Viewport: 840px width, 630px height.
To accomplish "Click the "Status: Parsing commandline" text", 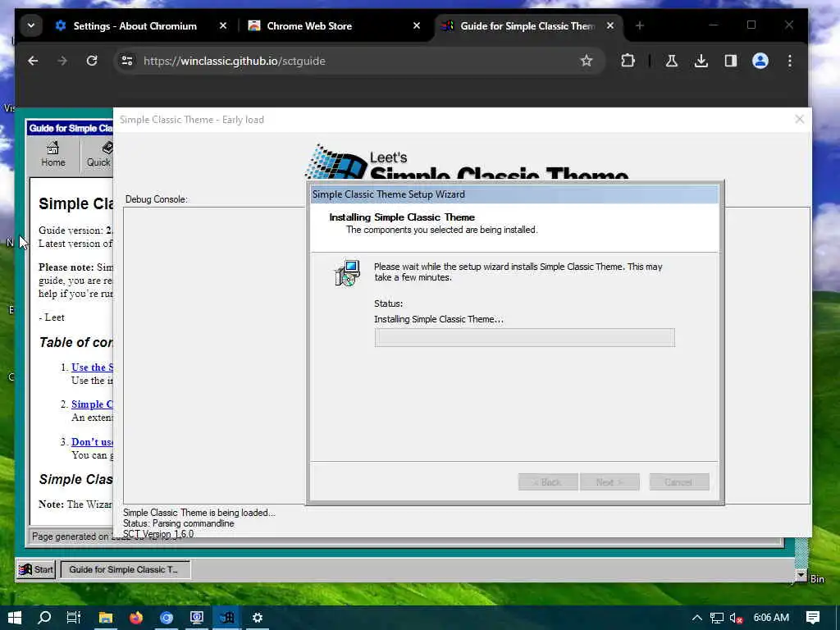I will tap(178, 523).
